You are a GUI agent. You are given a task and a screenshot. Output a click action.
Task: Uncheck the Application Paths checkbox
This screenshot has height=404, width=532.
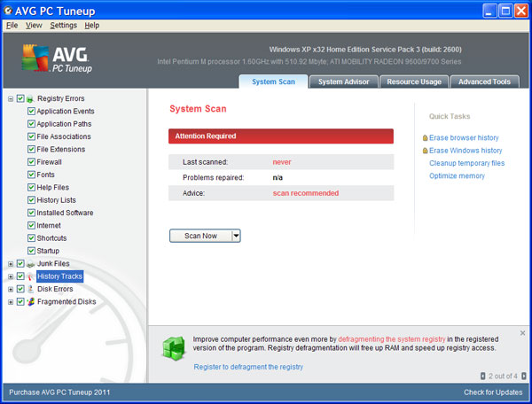(31, 124)
